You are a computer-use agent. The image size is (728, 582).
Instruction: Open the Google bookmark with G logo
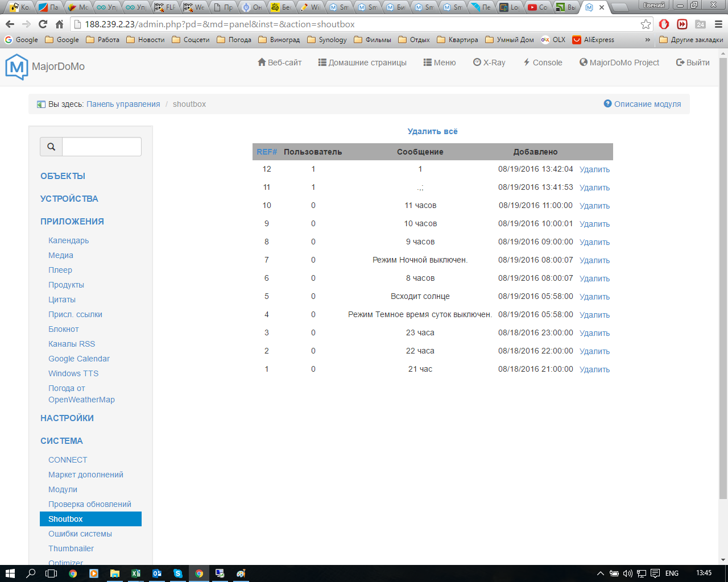coord(21,40)
